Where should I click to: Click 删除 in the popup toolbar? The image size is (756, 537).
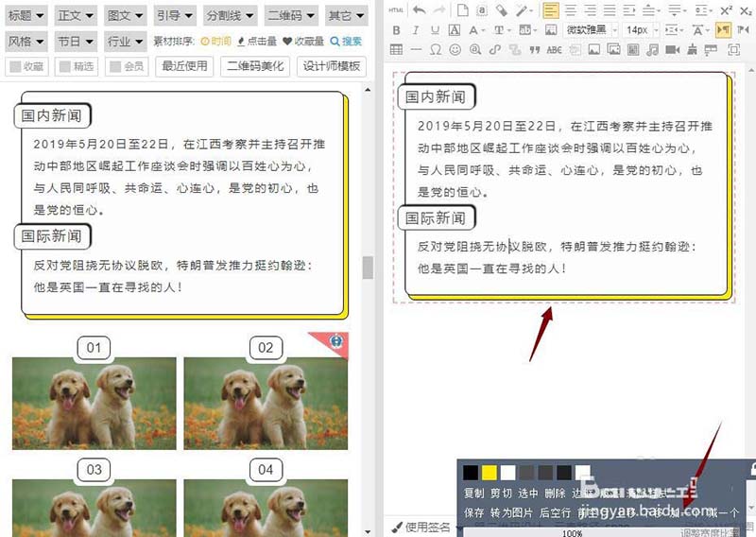tap(555, 494)
